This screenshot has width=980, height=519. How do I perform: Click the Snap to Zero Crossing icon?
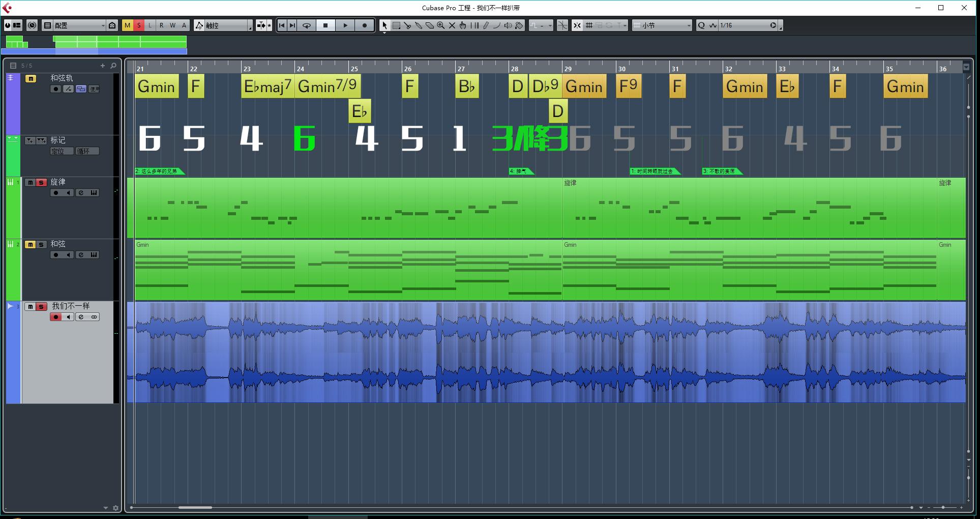pos(562,25)
